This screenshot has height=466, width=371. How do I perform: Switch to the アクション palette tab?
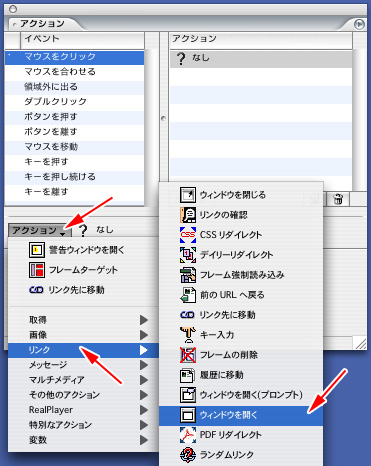pos(42,24)
